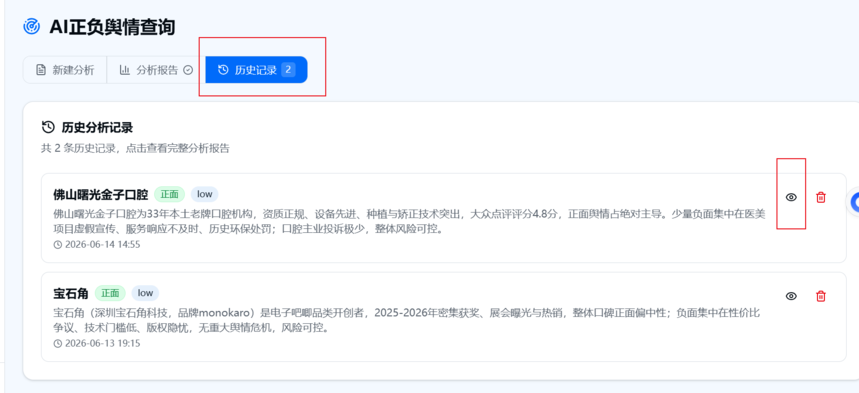Click the low tag on 宝石角
The width and height of the screenshot is (859, 393).
pyautogui.click(x=145, y=293)
